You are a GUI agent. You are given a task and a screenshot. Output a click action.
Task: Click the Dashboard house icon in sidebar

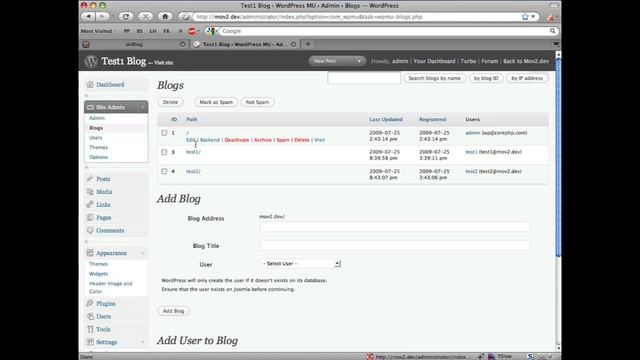tap(90, 84)
